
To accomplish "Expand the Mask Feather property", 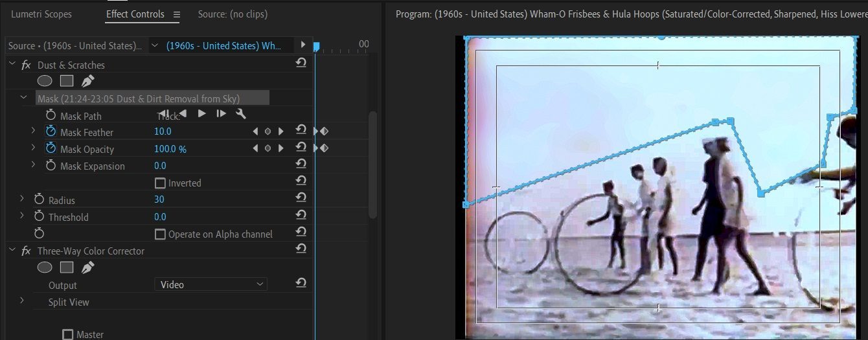I will point(33,131).
